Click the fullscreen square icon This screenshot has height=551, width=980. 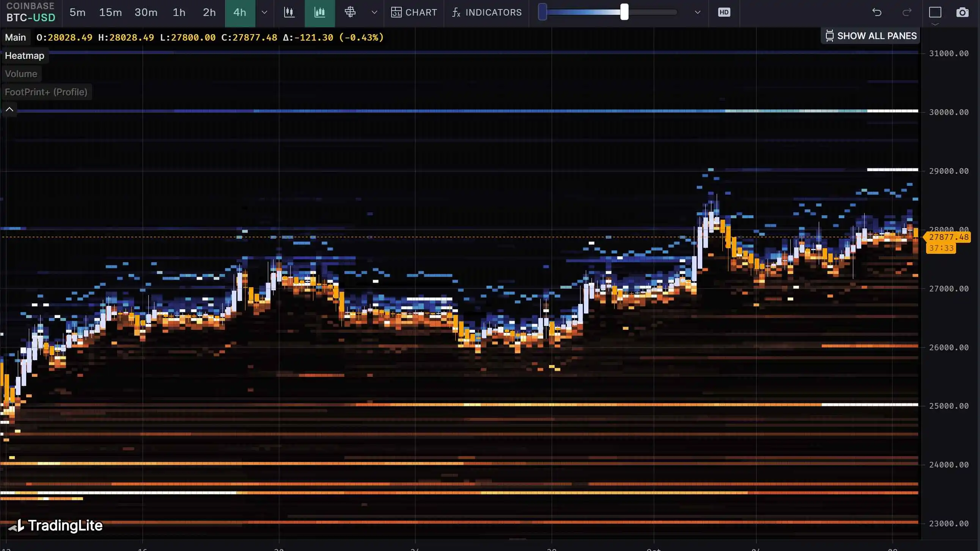pos(935,13)
